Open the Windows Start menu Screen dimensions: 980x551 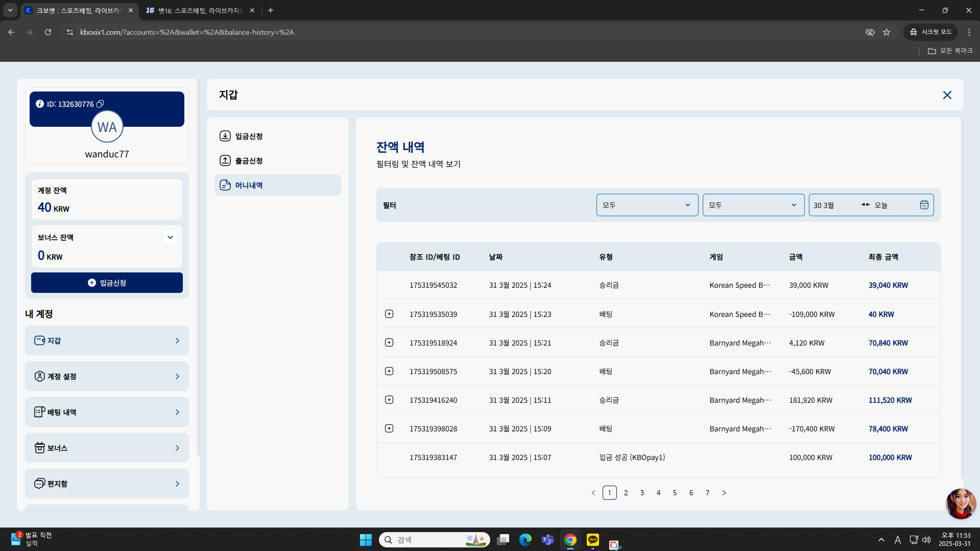coord(366,540)
